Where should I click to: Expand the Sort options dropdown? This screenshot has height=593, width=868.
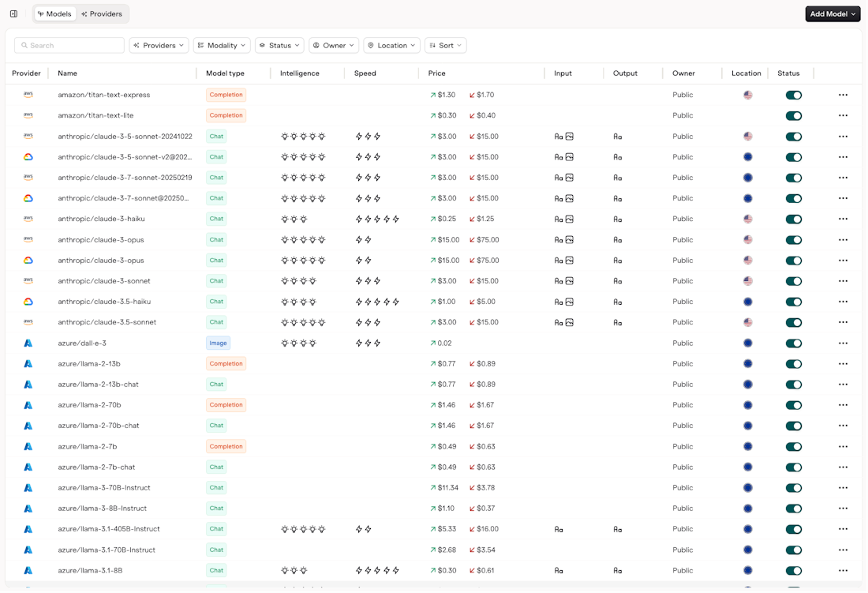coord(445,45)
